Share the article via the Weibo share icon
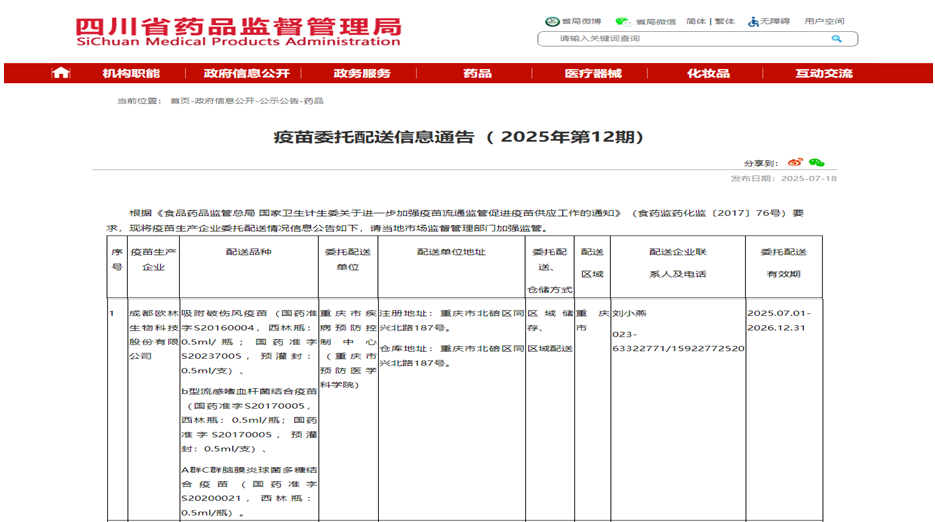This screenshot has width=935, height=522. (x=795, y=162)
